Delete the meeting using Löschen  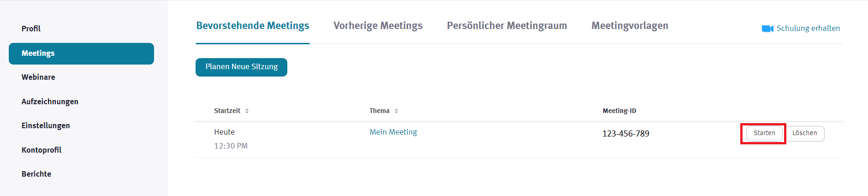(x=804, y=133)
